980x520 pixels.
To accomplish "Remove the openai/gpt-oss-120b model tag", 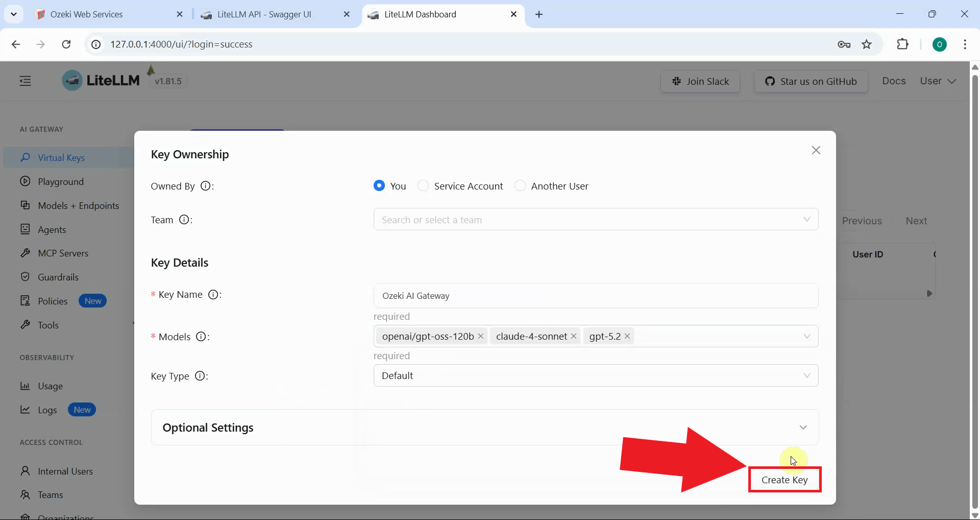I will 480,336.
